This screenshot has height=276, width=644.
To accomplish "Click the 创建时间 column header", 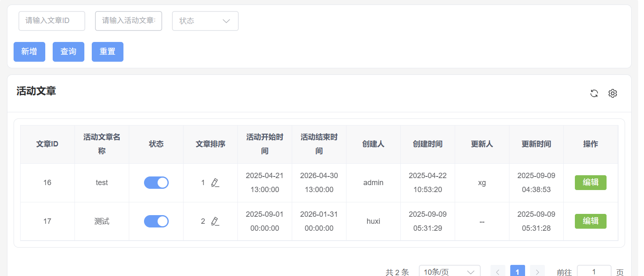I will (x=428, y=144).
